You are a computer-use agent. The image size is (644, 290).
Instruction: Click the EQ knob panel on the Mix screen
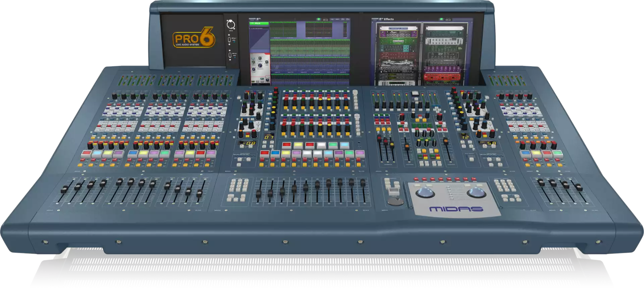(x=260, y=68)
